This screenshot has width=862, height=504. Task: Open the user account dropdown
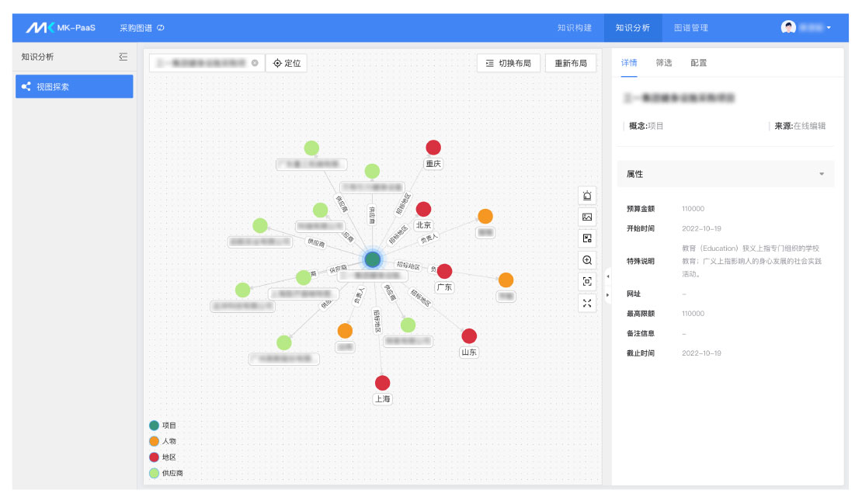point(806,27)
